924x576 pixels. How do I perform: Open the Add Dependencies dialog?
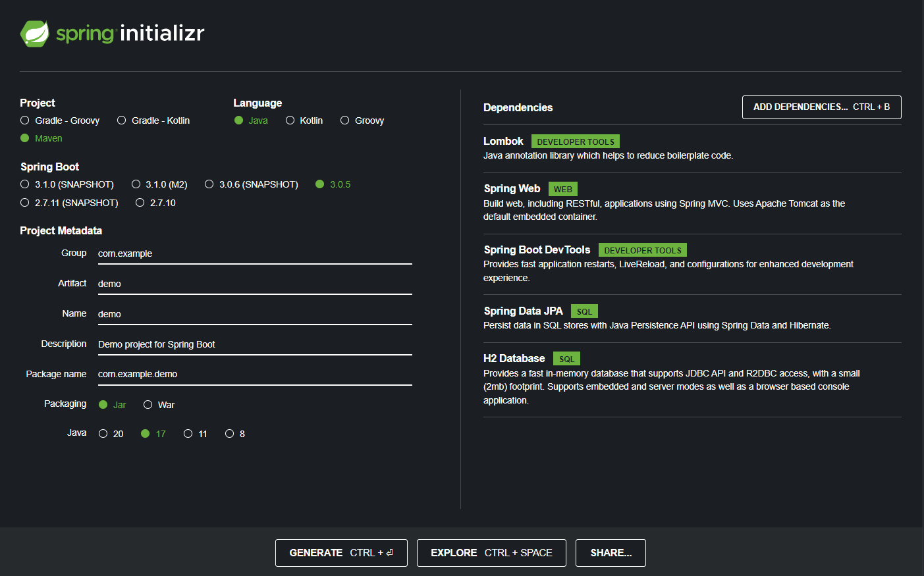[x=821, y=107]
